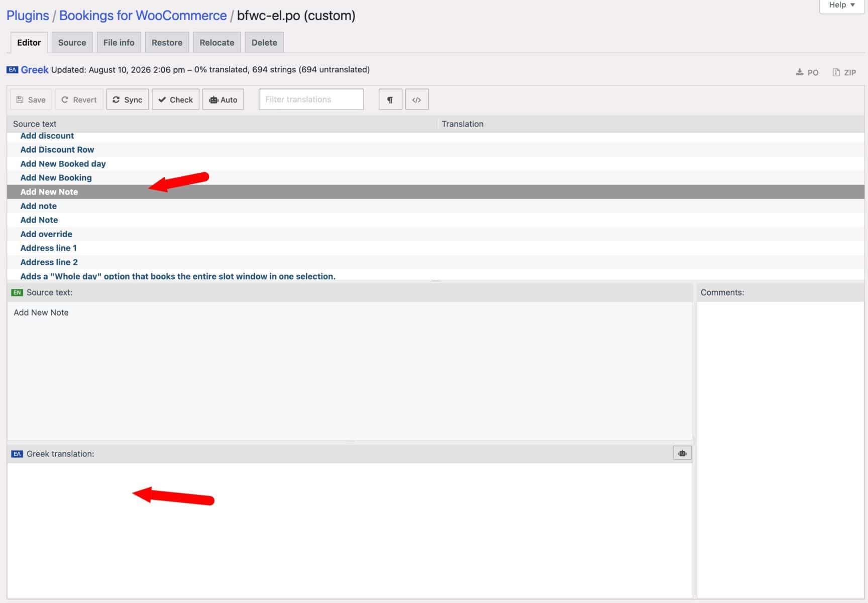Download the ZIP archive

point(844,72)
